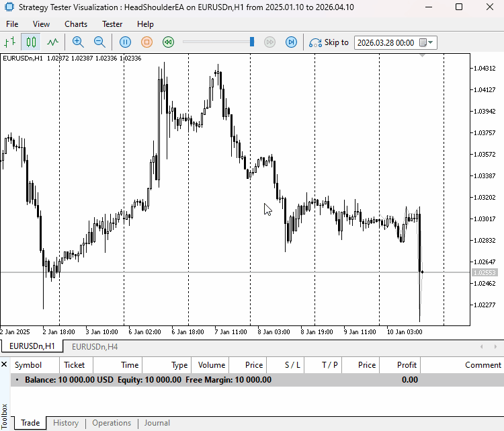Select the Balance summary row
This screenshot has width=504, height=431.
tap(257, 380)
